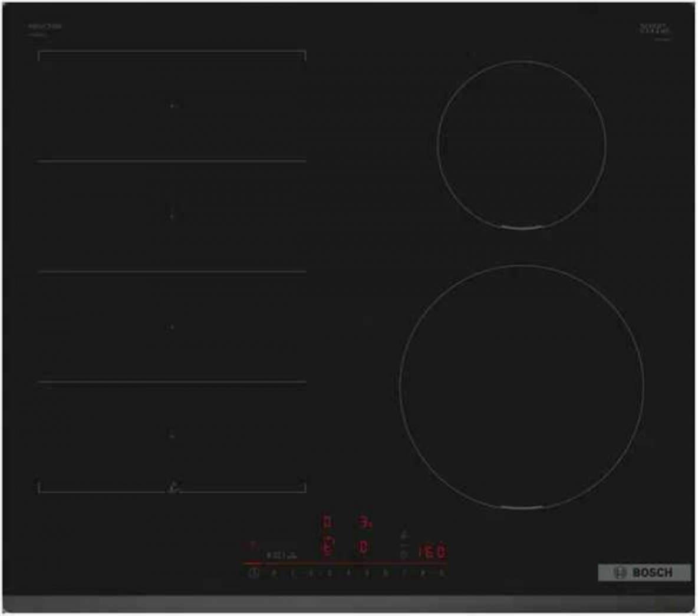Select the bottom-left red cooking zone display
This screenshot has height=616, width=698.
click(x=326, y=548)
